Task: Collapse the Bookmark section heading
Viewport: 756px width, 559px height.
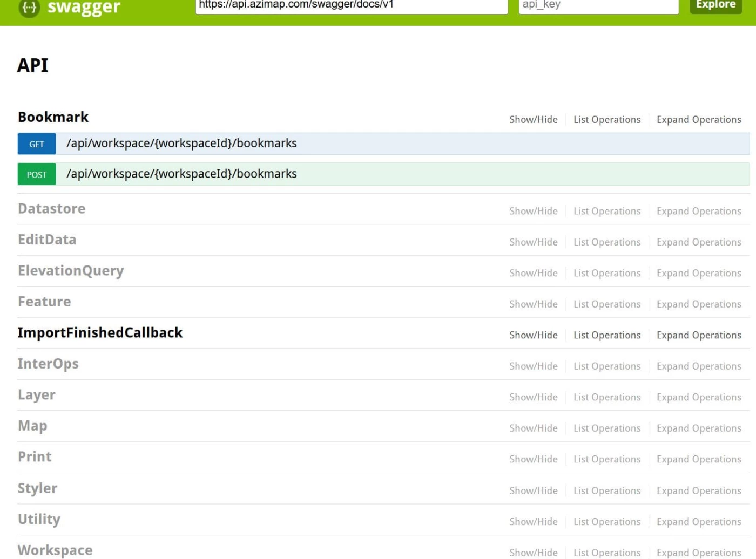Action: (53, 117)
